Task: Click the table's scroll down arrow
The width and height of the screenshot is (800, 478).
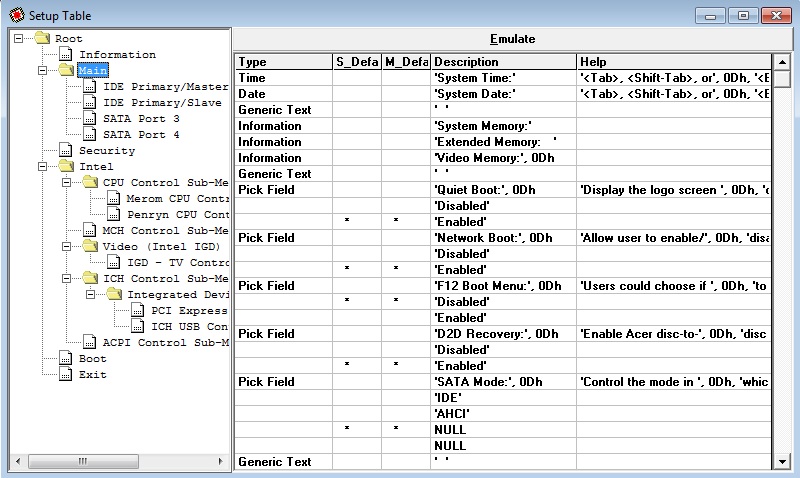Action: (x=782, y=462)
